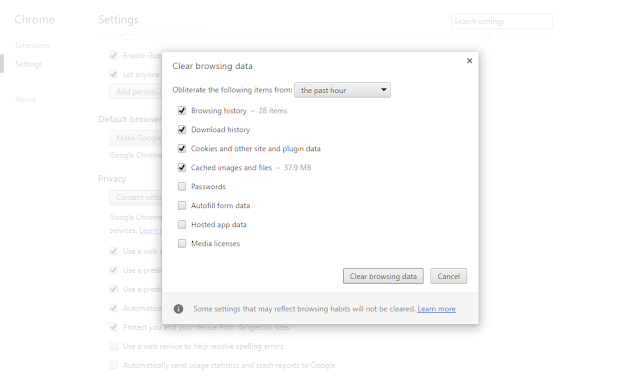The height and width of the screenshot is (376, 640).
Task: Check the Media licenses option
Action: pyautogui.click(x=182, y=244)
